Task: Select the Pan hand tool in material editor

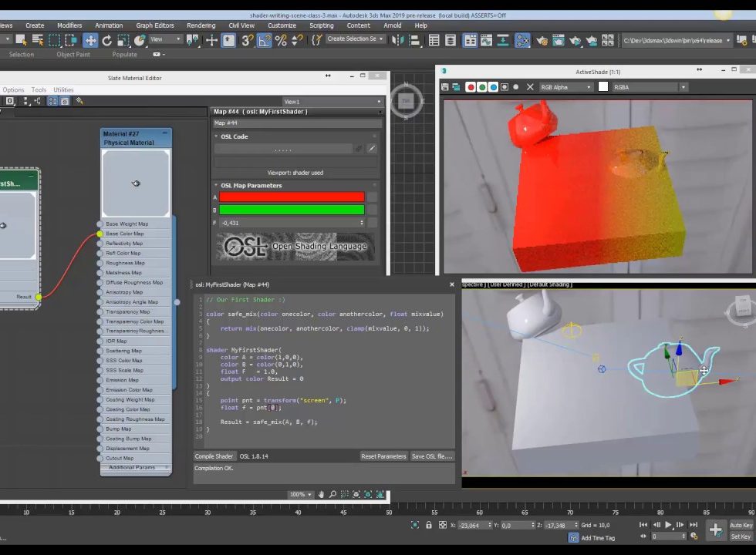Action: click(321, 495)
